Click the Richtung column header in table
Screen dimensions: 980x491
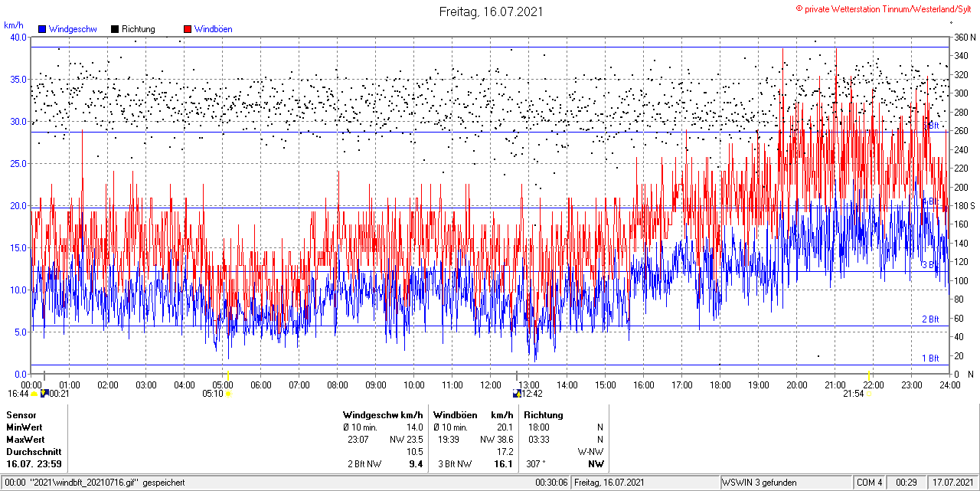(544, 415)
